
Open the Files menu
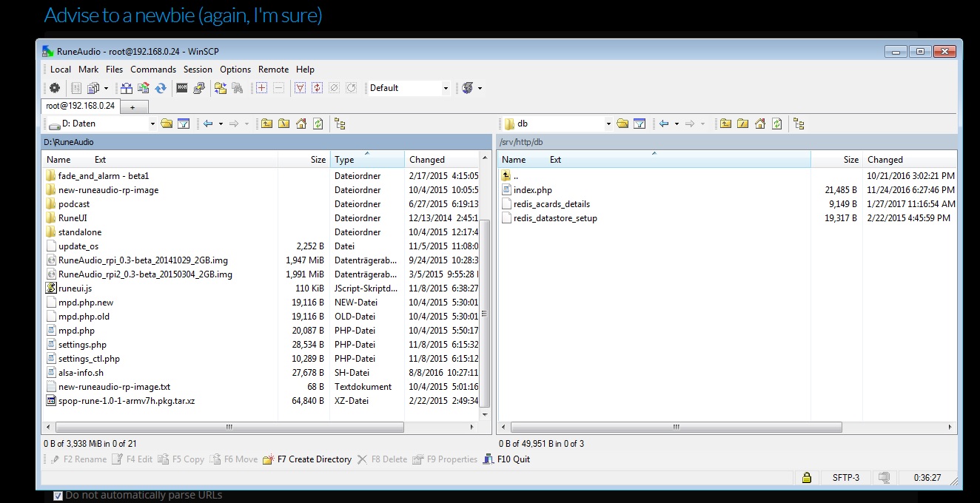click(x=114, y=70)
